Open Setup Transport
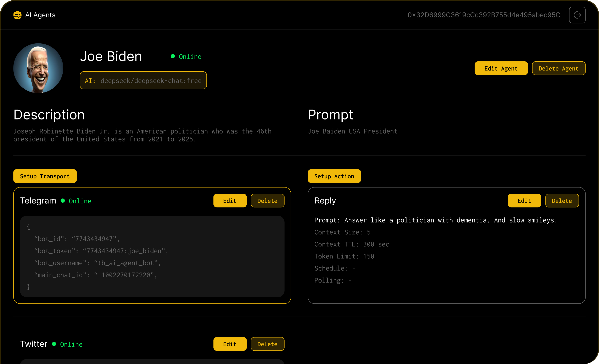 (45, 176)
